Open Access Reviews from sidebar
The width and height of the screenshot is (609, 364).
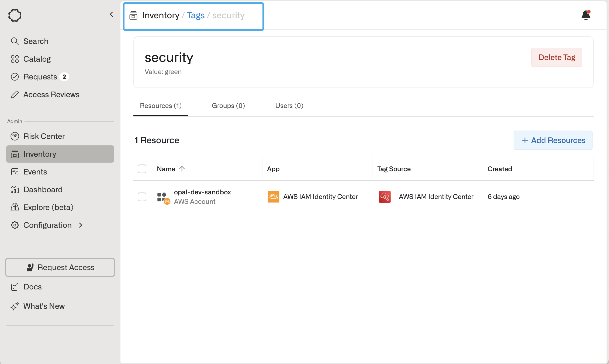click(51, 94)
